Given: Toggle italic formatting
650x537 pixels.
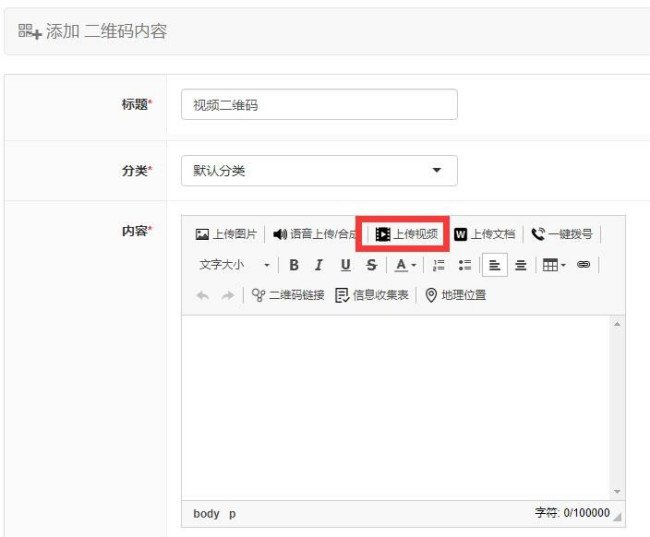Looking at the screenshot, I should 319,265.
